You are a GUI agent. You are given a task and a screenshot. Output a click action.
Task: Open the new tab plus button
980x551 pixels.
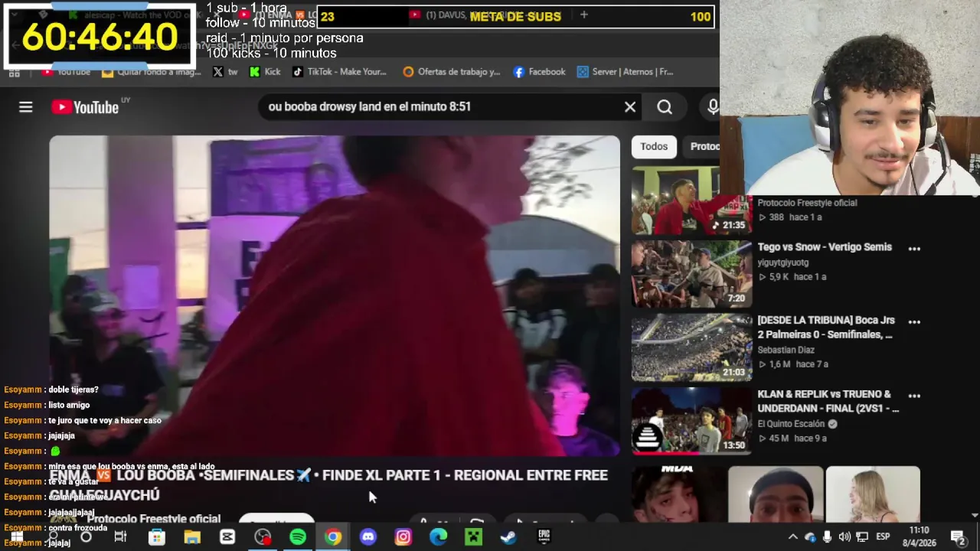pyautogui.click(x=583, y=15)
